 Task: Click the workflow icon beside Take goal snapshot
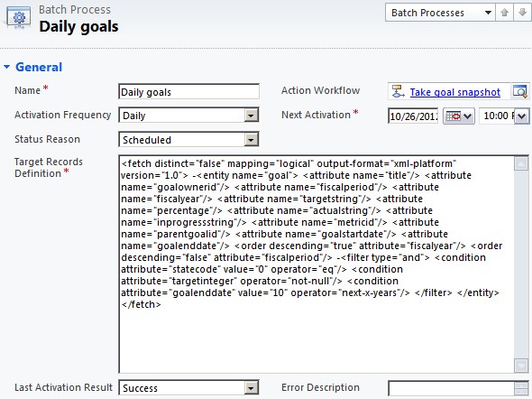click(x=398, y=92)
